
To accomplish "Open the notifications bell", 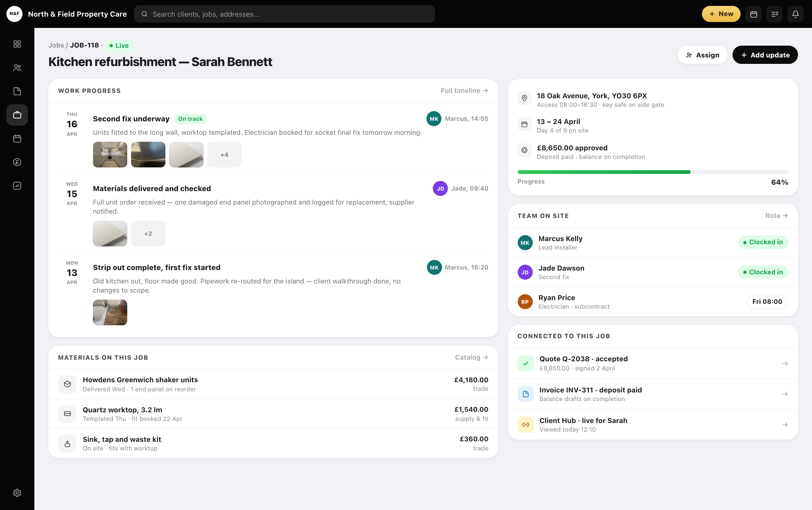I will pyautogui.click(x=795, y=14).
